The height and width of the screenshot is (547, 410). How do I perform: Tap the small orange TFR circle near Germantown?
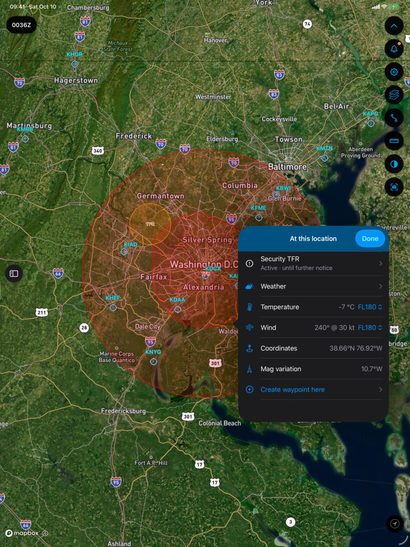point(150,224)
